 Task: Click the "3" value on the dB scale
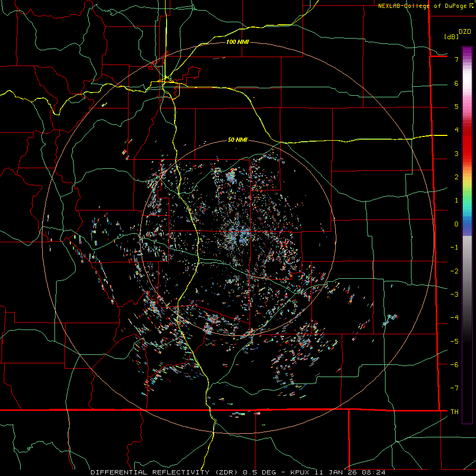coord(456,153)
